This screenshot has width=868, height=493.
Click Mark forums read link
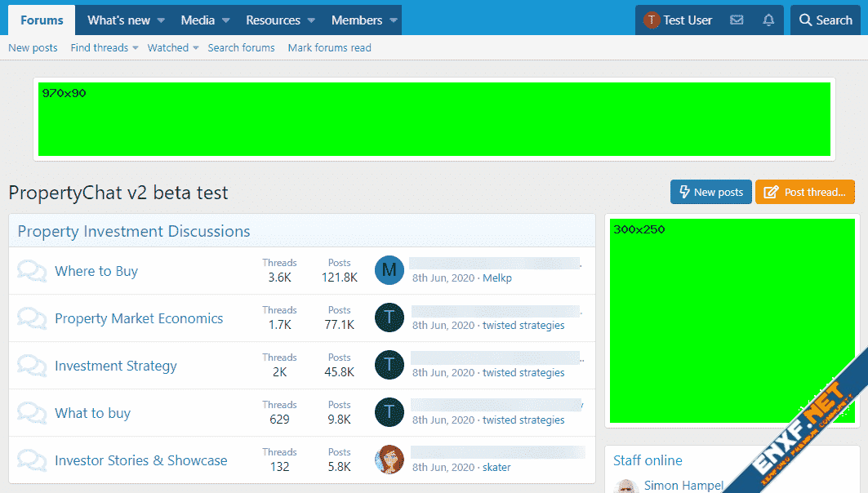click(329, 48)
